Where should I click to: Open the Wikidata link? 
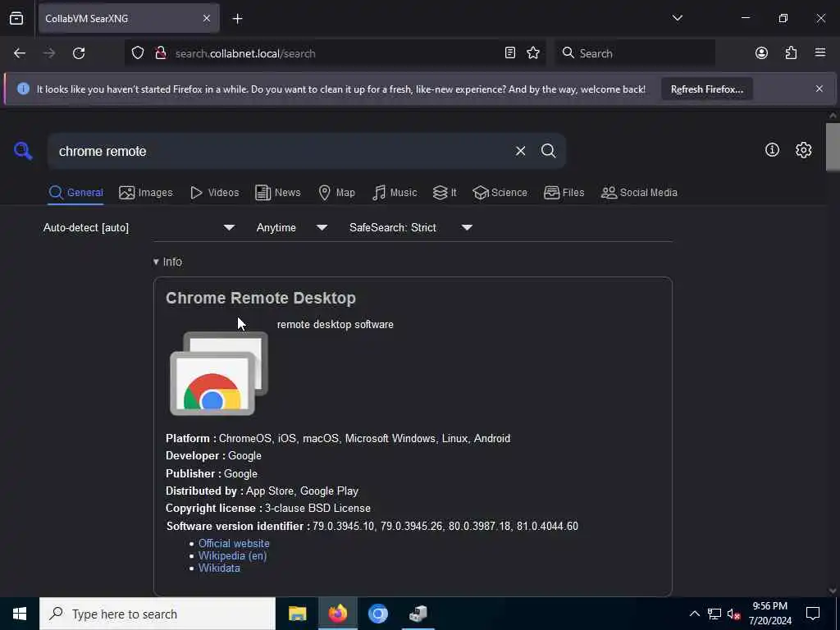pyautogui.click(x=219, y=568)
